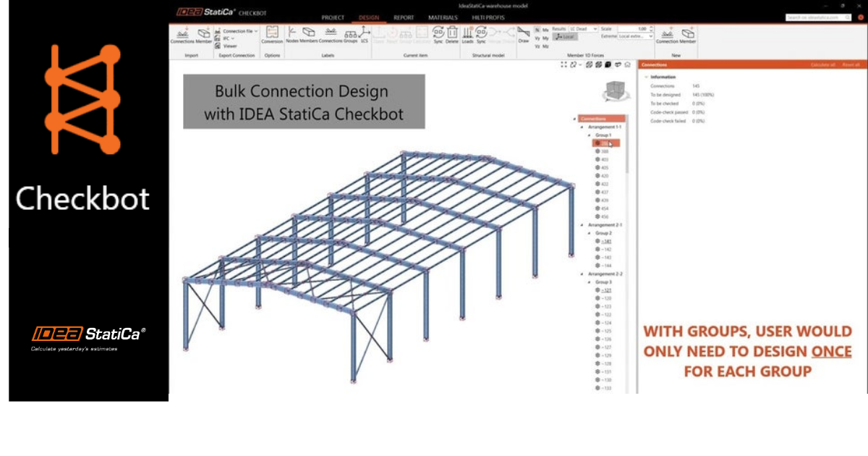
Task: Open the Viewer export option
Action: (x=225, y=46)
